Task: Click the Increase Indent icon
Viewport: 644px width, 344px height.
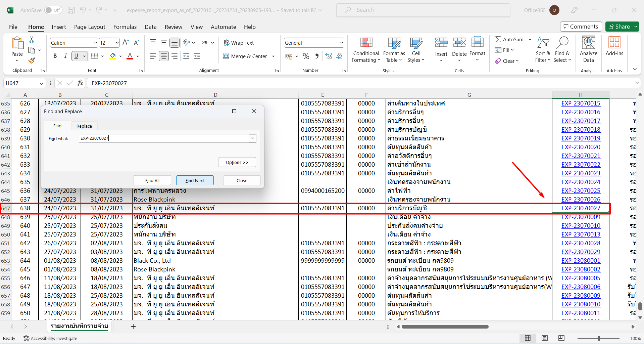Action: point(197,56)
